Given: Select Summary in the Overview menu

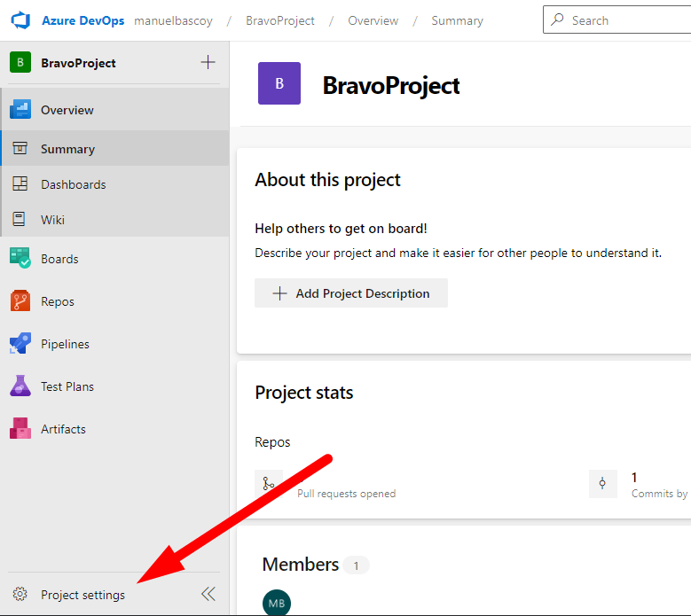Looking at the screenshot, I should (67, 149).
